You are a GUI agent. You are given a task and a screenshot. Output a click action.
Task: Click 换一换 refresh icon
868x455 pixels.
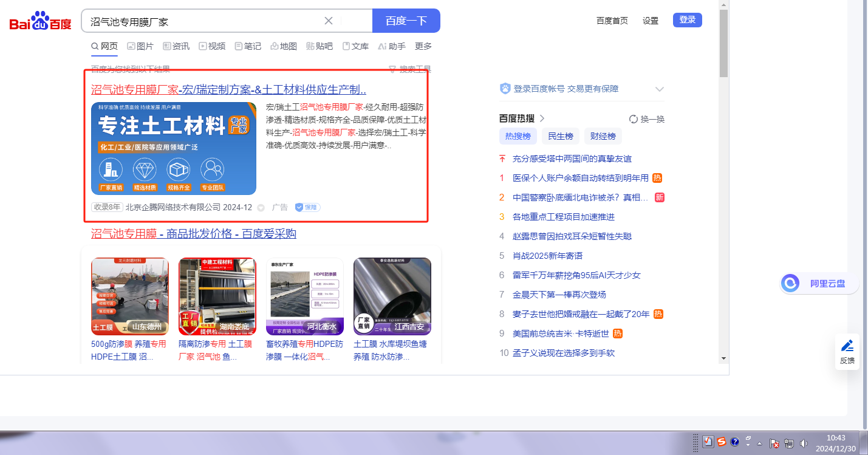(634, 119)
